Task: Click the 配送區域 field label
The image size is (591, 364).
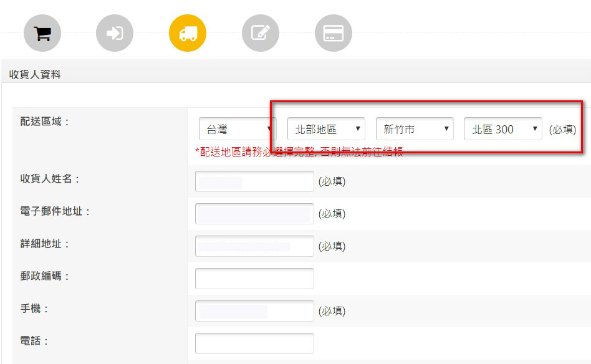Action: pos(46,121)
